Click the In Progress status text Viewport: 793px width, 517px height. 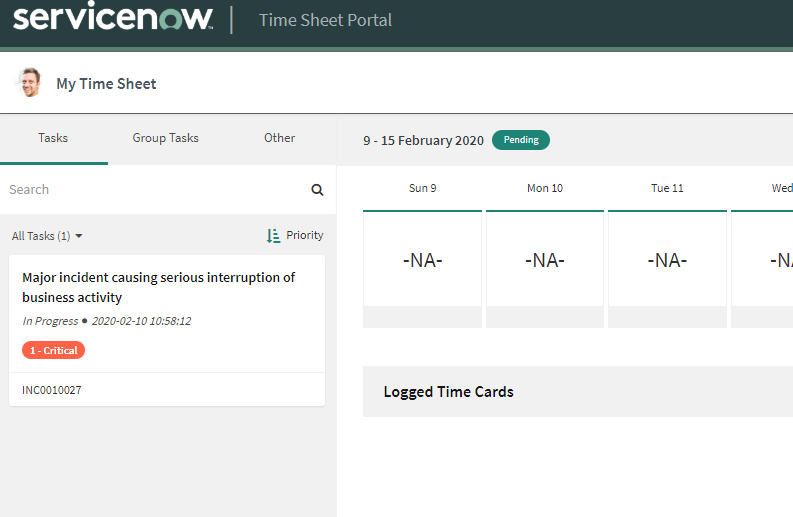pyautogui.click(x=50, y=321)
